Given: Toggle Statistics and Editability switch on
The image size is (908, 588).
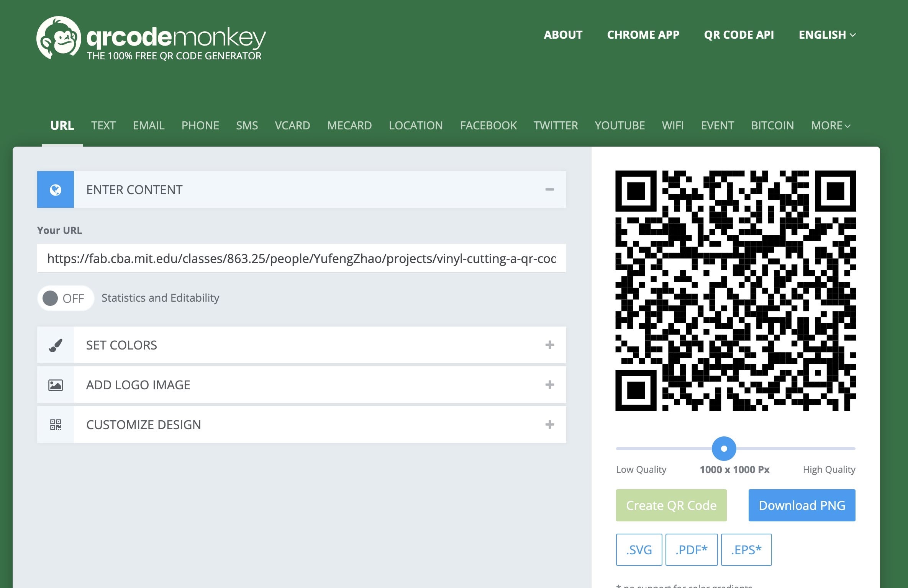Looking at the screenshot, I should point(65,298).
